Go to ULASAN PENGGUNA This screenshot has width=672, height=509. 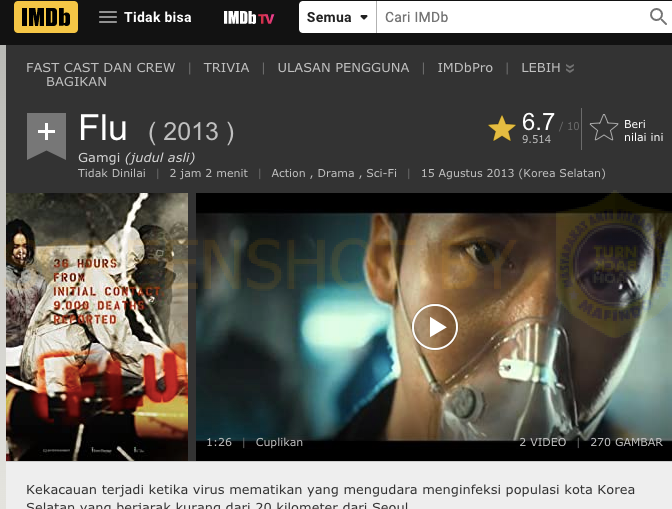coord(343,68)
